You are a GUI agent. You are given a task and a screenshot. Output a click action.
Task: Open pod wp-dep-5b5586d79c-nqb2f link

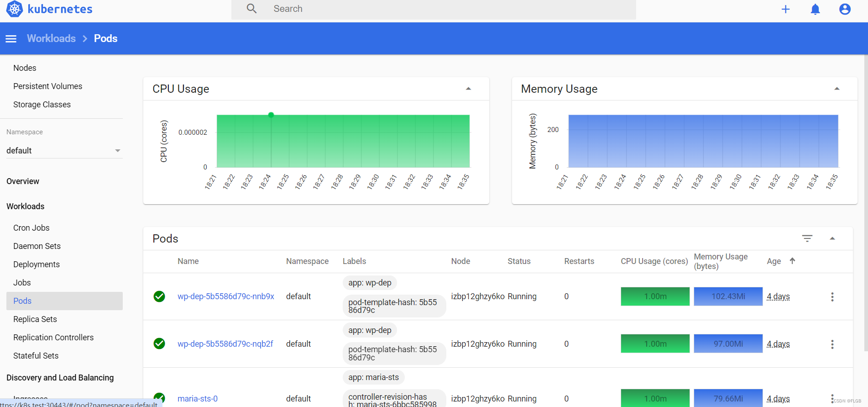click(x=225, y=344)
